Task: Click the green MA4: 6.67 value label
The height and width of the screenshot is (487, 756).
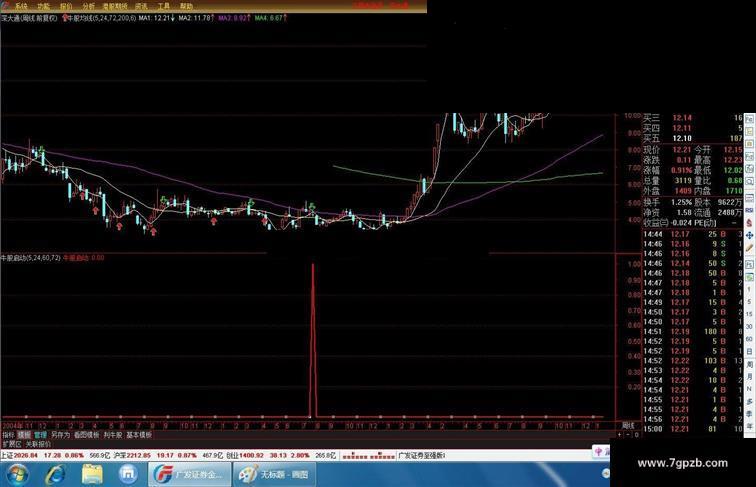Action: tap(269, 18)
